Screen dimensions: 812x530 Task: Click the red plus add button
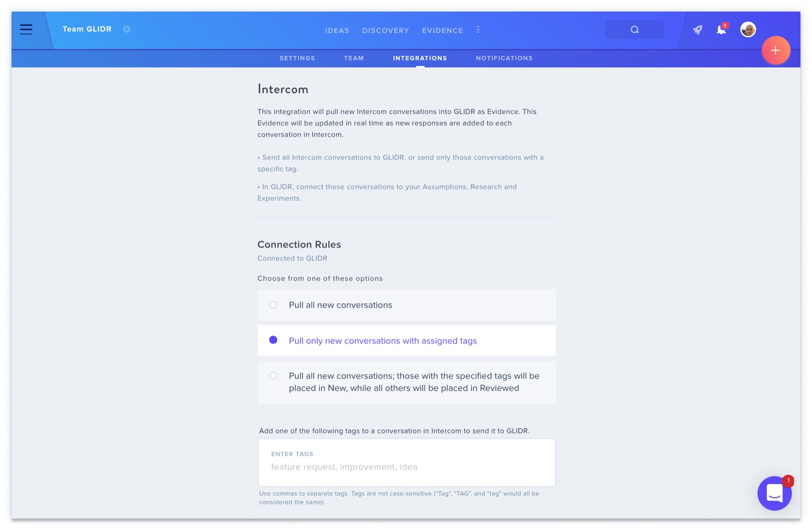tap(775, 50)
